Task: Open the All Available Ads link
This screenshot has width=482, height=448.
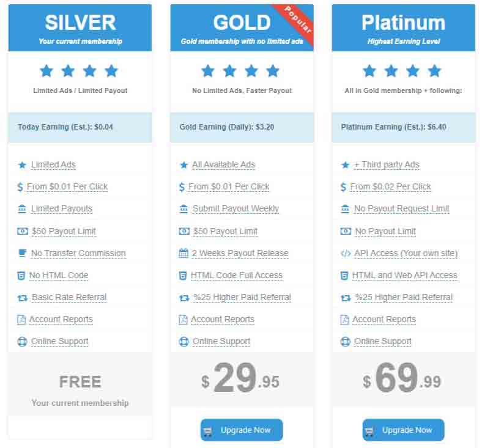Action: pyautogui.click(x=223, y=165)
